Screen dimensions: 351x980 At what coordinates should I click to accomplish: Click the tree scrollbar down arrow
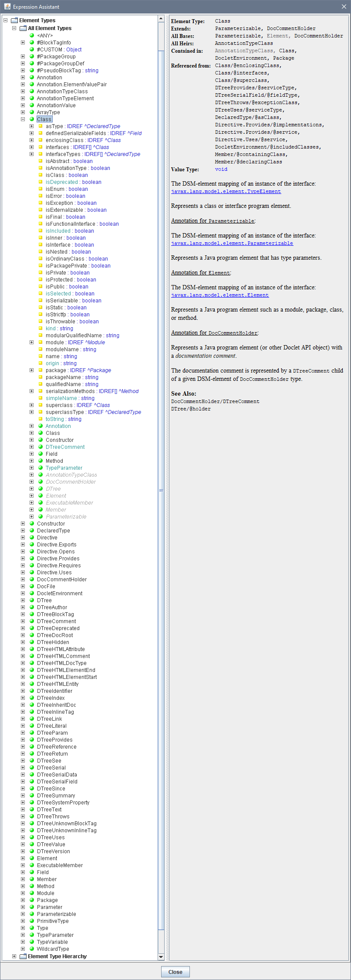(161, 957)
